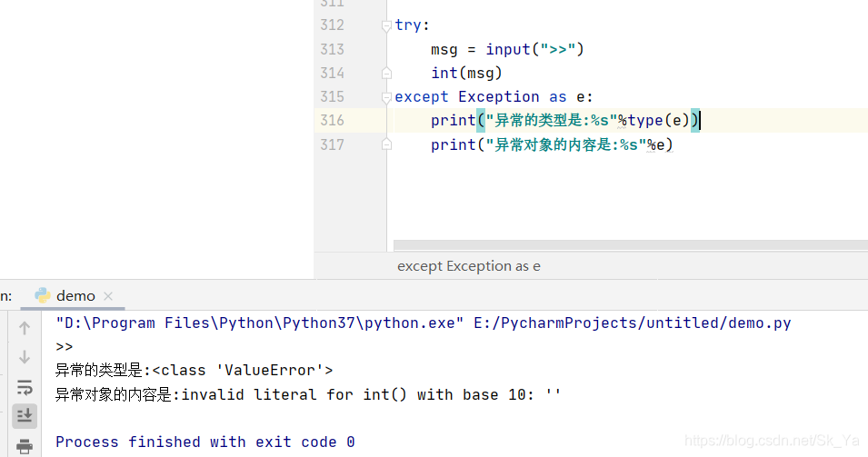The height and width of the screenshot is (457, 868).
Task: Click the 'except Exception as e' breadcrumb
Action: pos(469,266)
